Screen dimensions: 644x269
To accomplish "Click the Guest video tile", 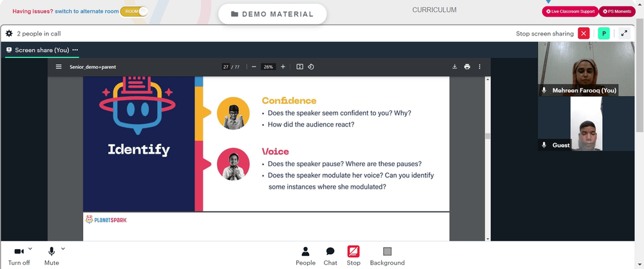I will point(586,123).
